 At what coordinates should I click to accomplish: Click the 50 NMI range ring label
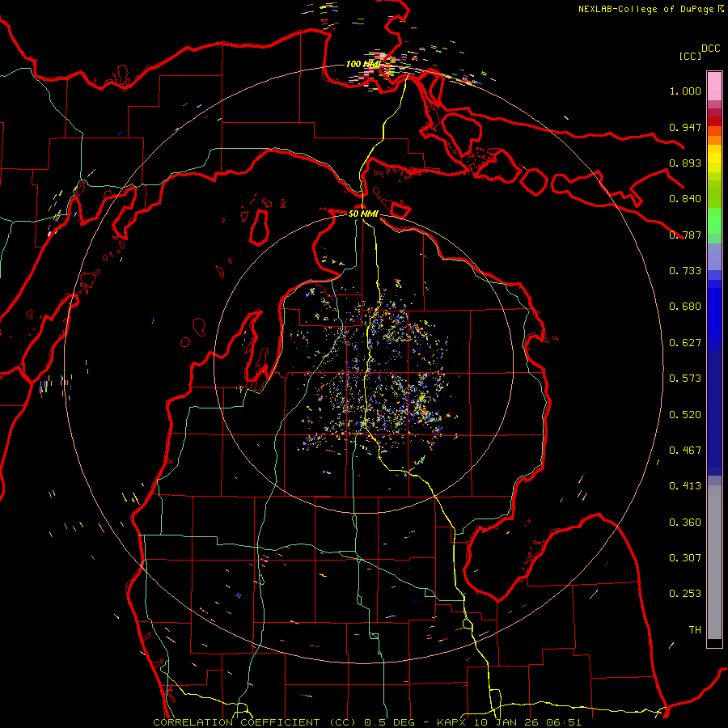(363, 214)
